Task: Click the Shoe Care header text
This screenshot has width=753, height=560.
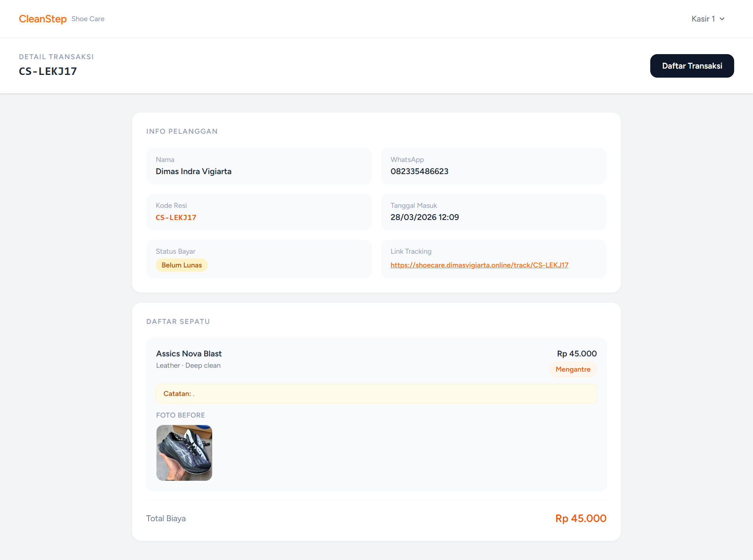Action: (x=88, y=19)
